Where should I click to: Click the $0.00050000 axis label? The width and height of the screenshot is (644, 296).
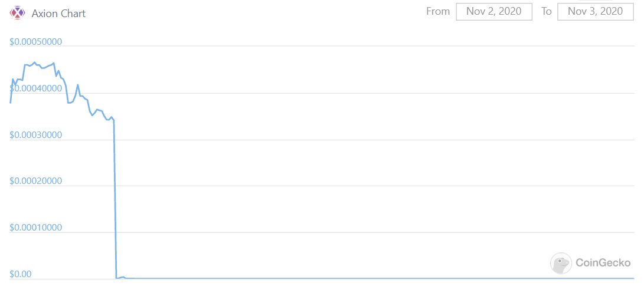(x=36, y=42)
